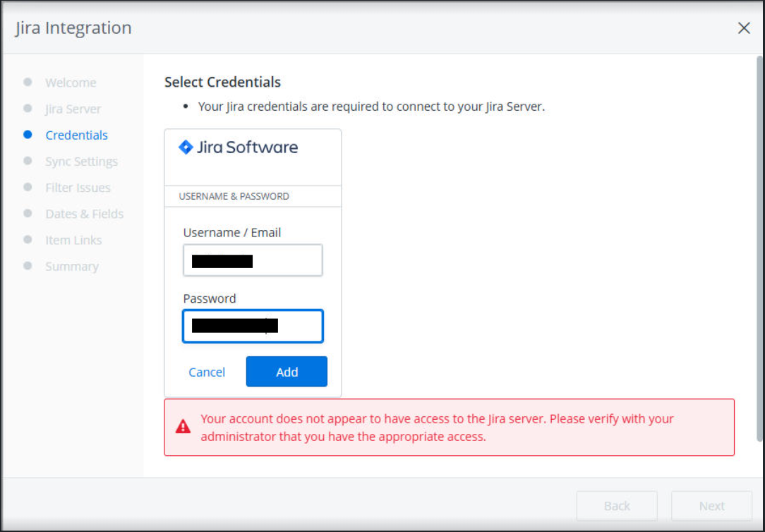This screenshot has width=765, height=532.
Task: Close the Jira Integration dialog
Action: pos(743,28)
